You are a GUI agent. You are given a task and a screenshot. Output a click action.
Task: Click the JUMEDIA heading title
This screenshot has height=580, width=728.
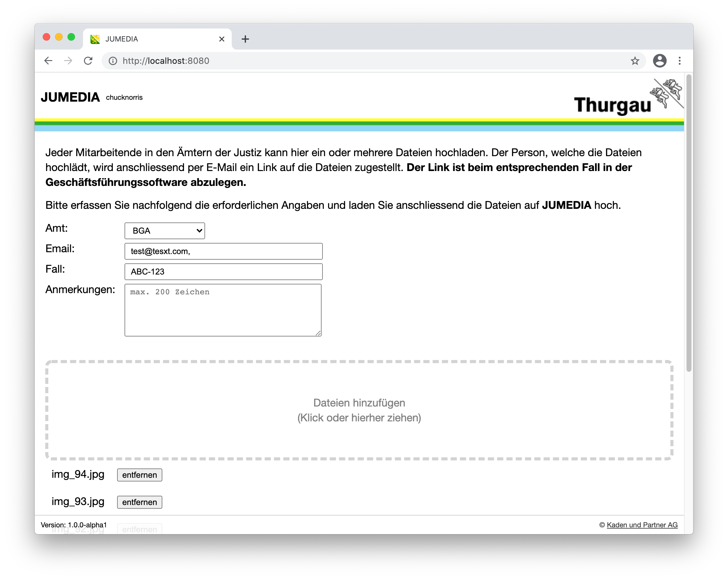coord(70,97)
